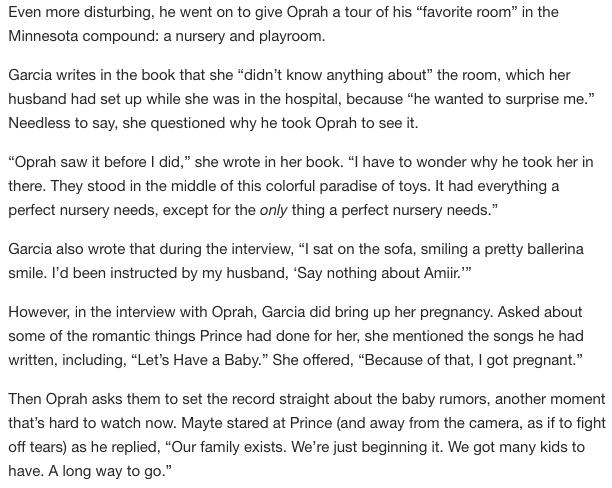Screen dimensions: 612x488
Task: Click the words "Needless to say"
Action: [62, 123]
